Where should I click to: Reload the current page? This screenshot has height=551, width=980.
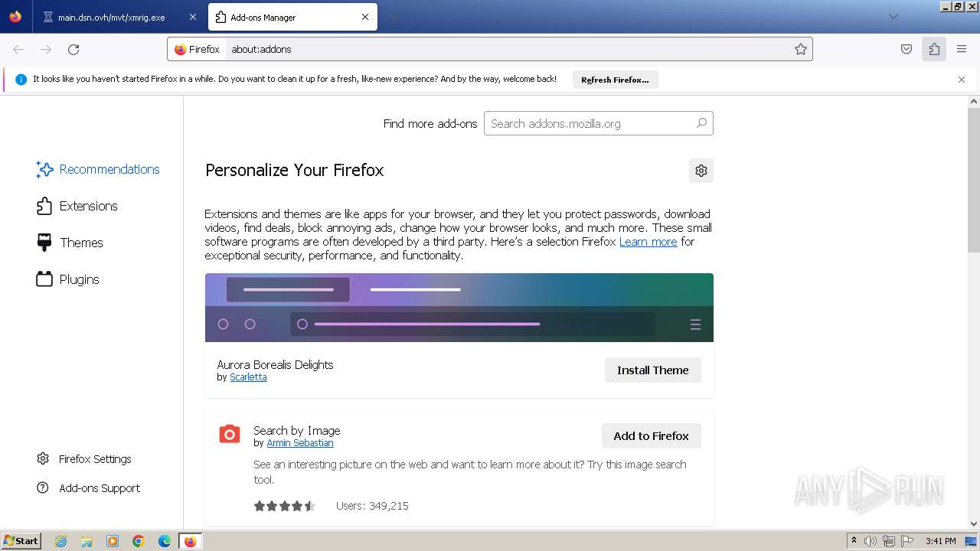[73, 49]
